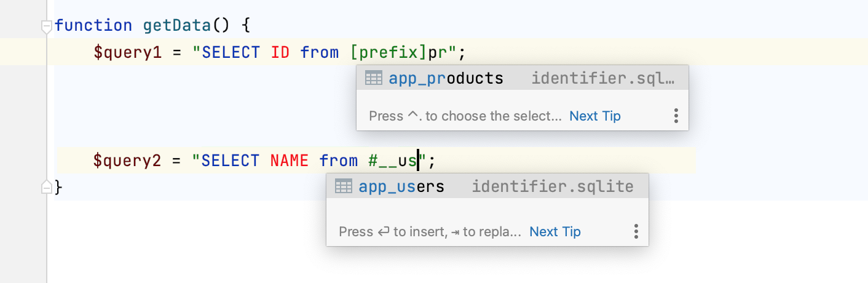Image resolution: width=868 pixels, height=283 pixels.
Task: Collapse the getData function using fold toggle
Action: pyautogui.click(x=46, y=26)
